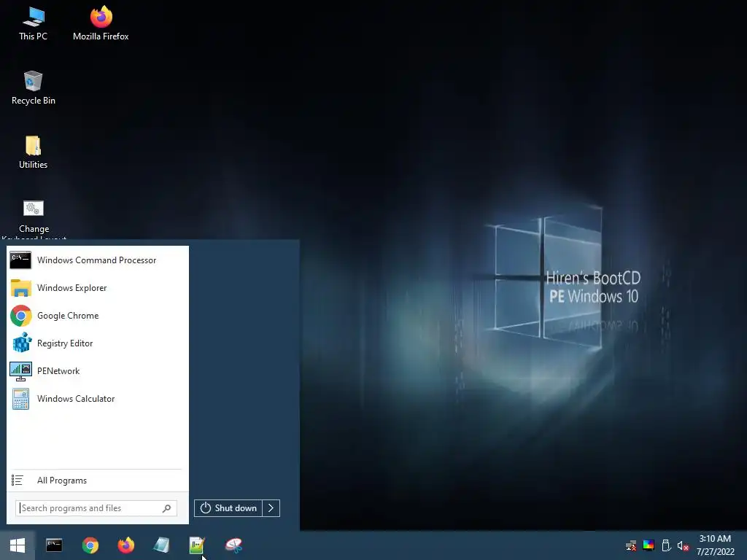Open the green notepad taskbar icon
Screen dimensions: 747x560
pos(197,545)
